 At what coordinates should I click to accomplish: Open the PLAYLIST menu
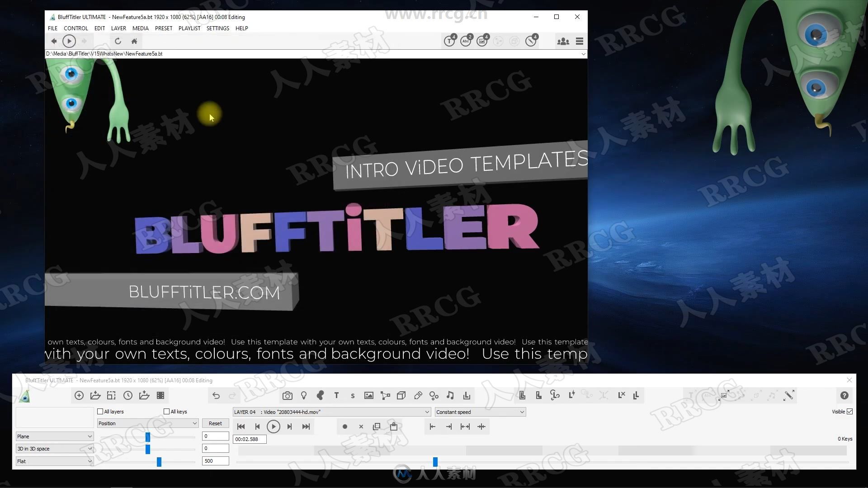(x=189, y=28)
